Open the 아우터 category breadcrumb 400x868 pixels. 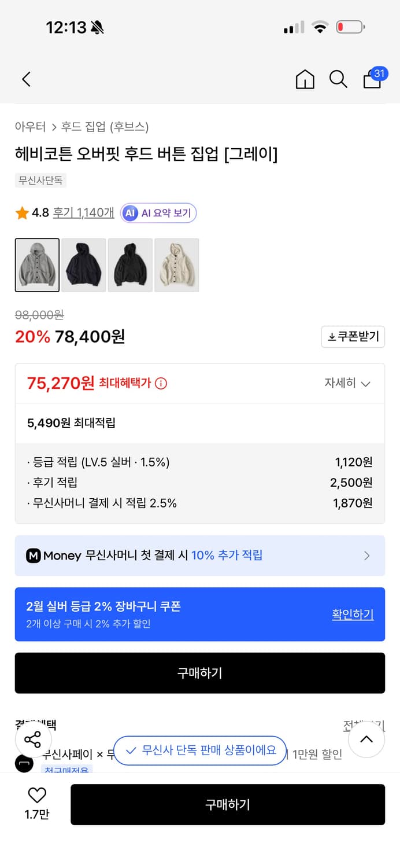point(25,127)
